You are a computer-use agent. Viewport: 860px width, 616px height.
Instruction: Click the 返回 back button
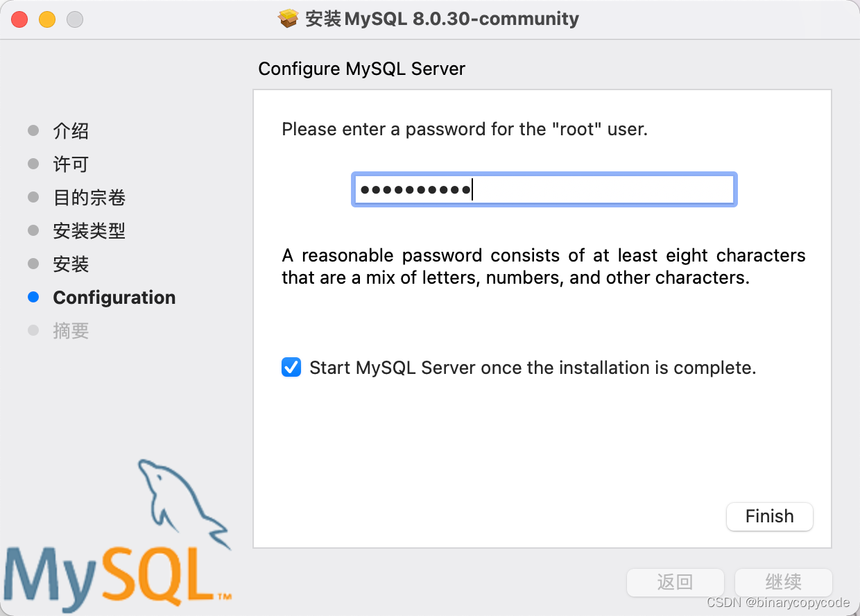point(675,582)
